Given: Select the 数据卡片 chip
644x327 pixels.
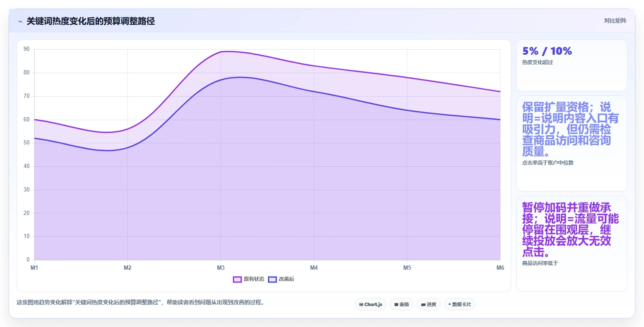Looking at the screenshot, I should [459, 304].
